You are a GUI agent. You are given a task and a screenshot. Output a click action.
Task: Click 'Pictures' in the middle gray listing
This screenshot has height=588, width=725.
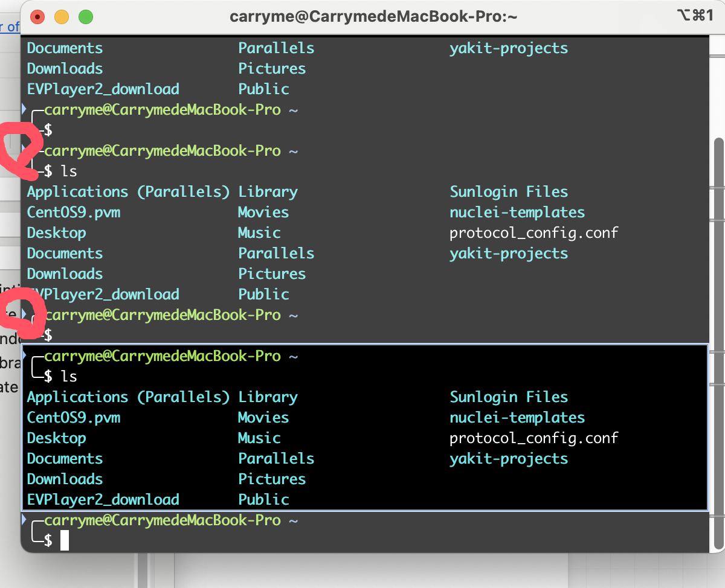(272, 274)
